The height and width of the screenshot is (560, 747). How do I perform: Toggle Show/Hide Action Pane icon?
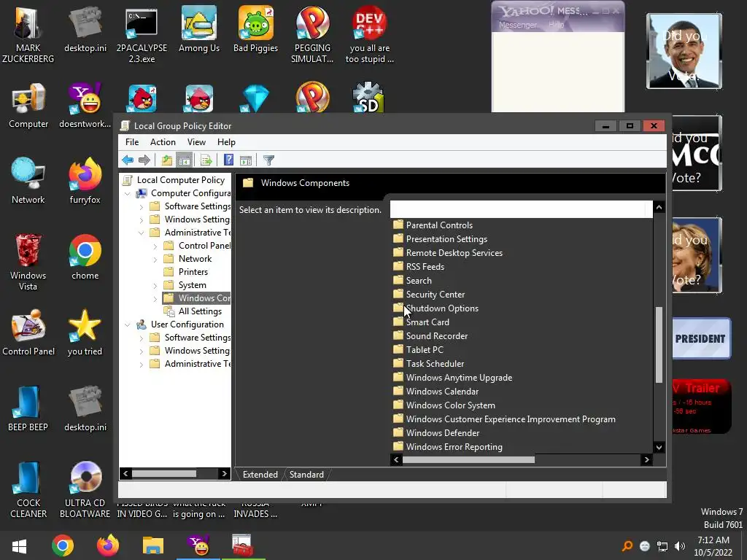click(246, 160)
